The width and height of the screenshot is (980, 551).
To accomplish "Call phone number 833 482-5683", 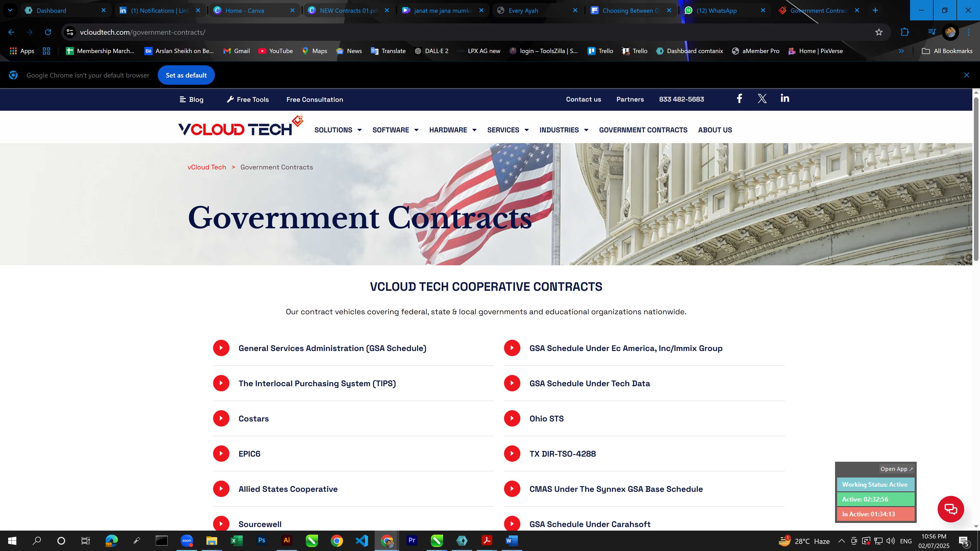I will [x=681, y=99].
